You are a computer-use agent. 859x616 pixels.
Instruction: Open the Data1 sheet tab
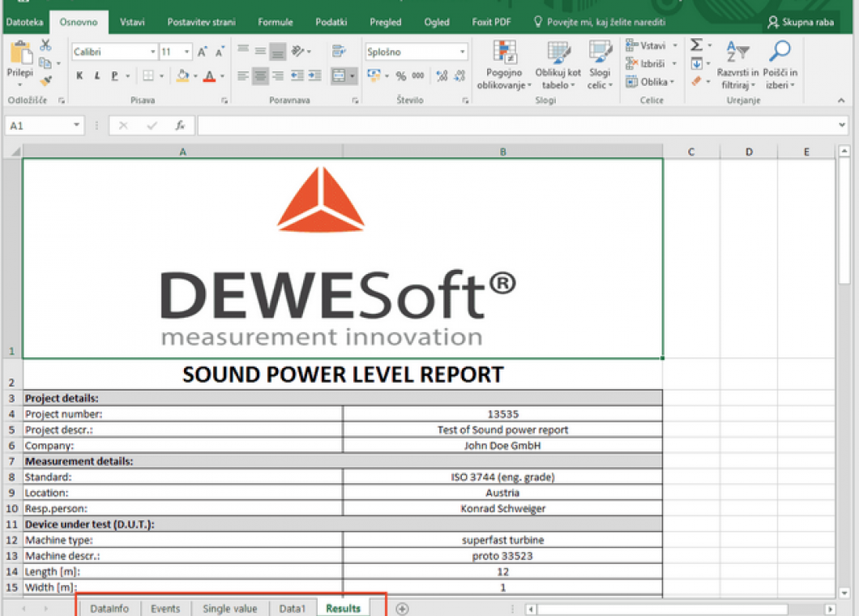click(x=292, y=609)
